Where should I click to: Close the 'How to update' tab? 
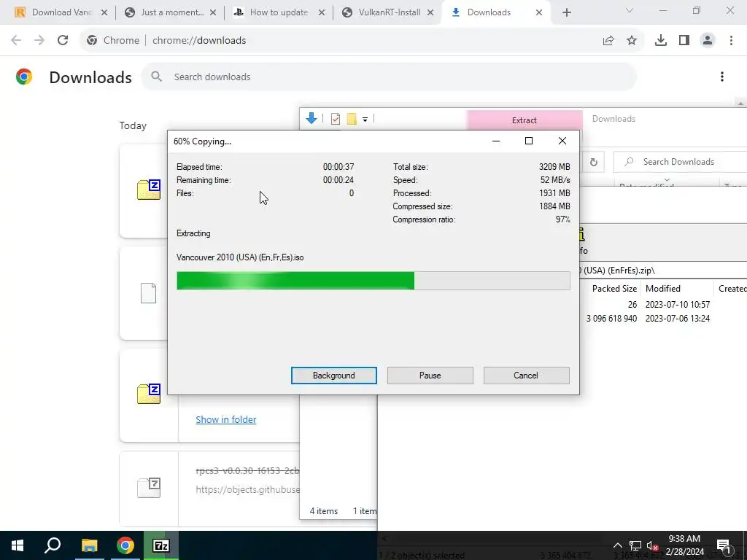(322, 12)
